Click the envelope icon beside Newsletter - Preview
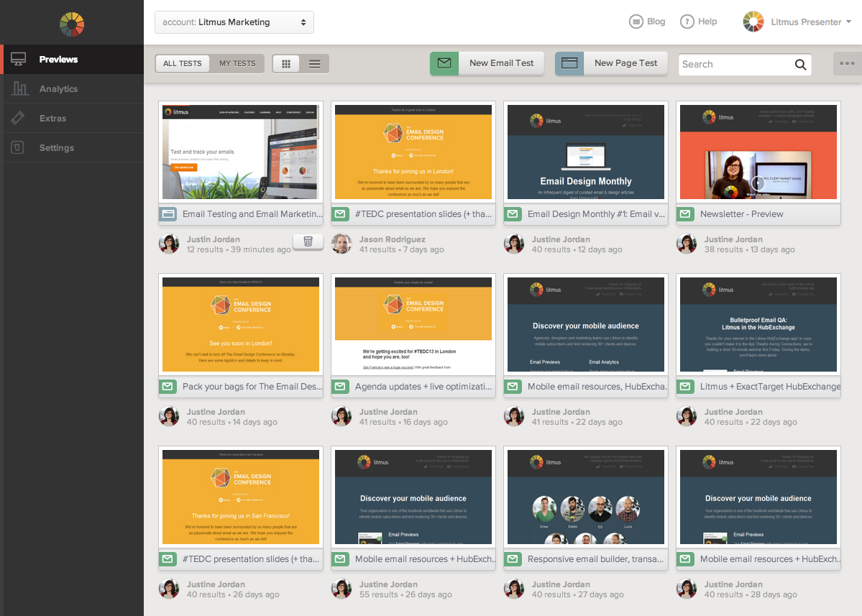 pyautogui.click(x=686, y=213)
